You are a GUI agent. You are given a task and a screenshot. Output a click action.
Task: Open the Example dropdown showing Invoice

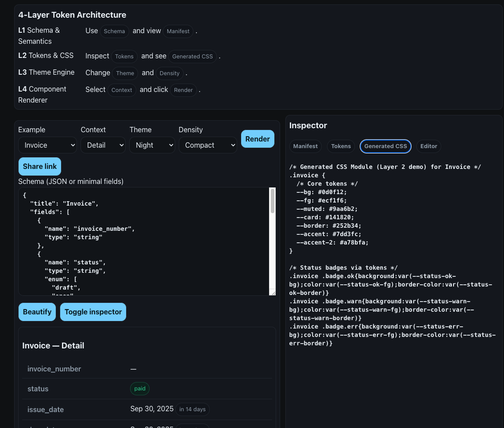pos(47,145)
